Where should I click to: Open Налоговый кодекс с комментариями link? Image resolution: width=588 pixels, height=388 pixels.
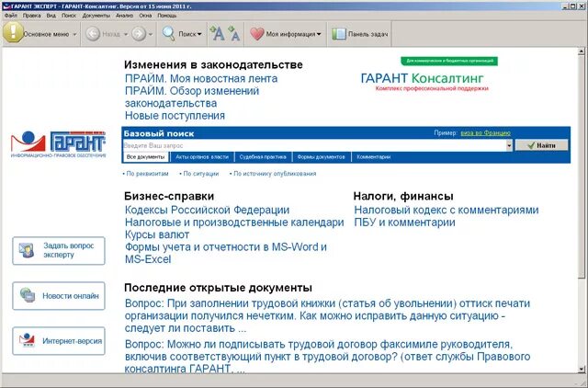[x=447, y=211]
